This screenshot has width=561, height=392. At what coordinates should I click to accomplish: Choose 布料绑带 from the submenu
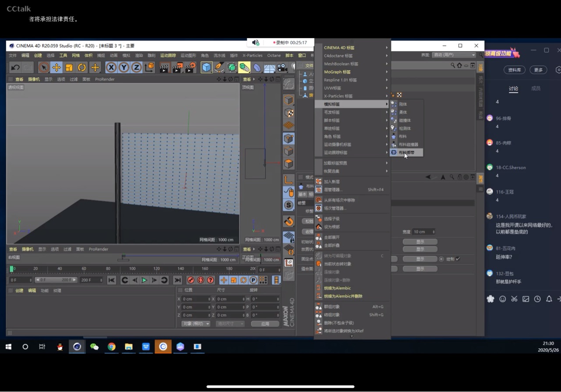coord(406,152)
